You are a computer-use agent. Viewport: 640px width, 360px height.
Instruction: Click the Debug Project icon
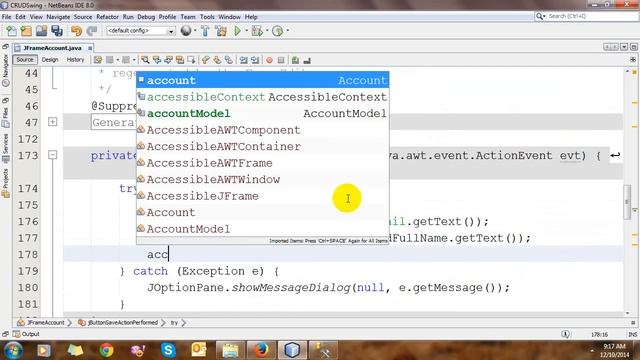[x=257, y=31]
